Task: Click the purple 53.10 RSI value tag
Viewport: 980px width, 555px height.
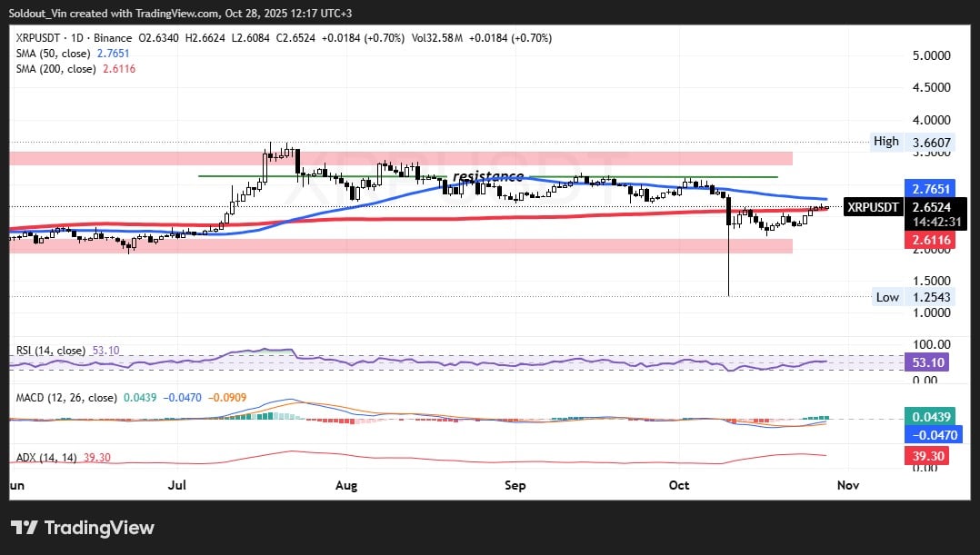Action: (x=928, y=363)
